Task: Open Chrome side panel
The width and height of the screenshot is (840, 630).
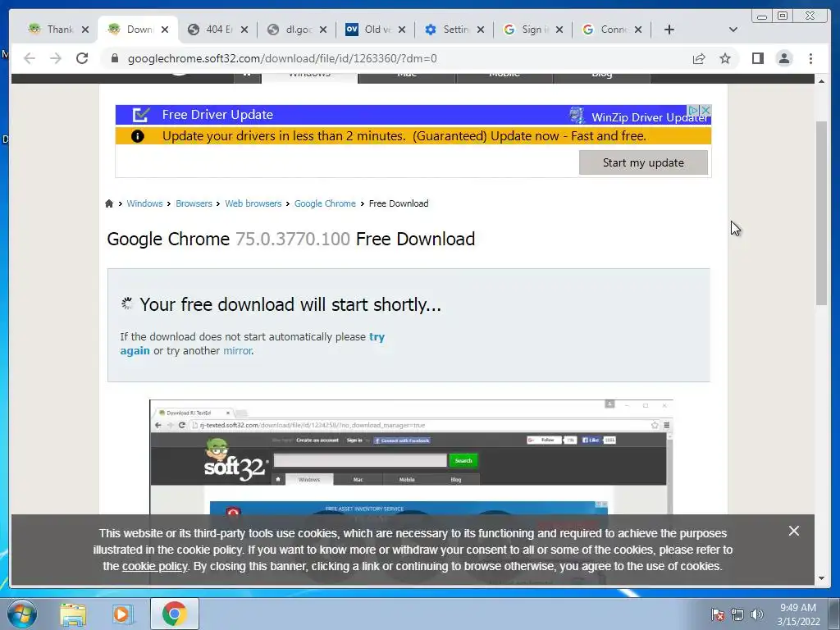Action: [x=757, y=58]
